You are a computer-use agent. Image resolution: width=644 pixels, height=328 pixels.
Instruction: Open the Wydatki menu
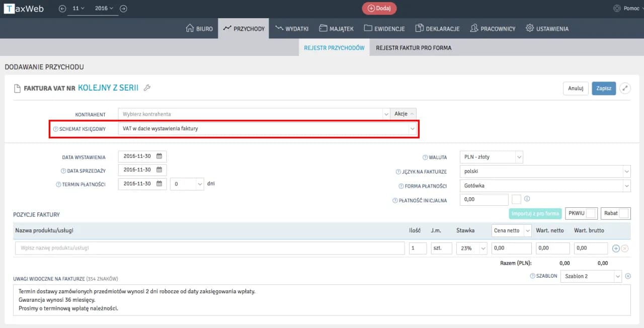[291, 29]
